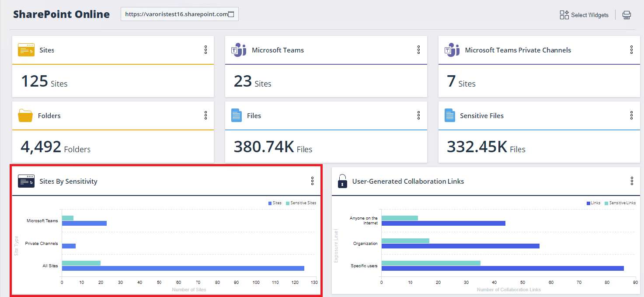
Task: Click the Sites widget browser icon
Action: point(26,50)
